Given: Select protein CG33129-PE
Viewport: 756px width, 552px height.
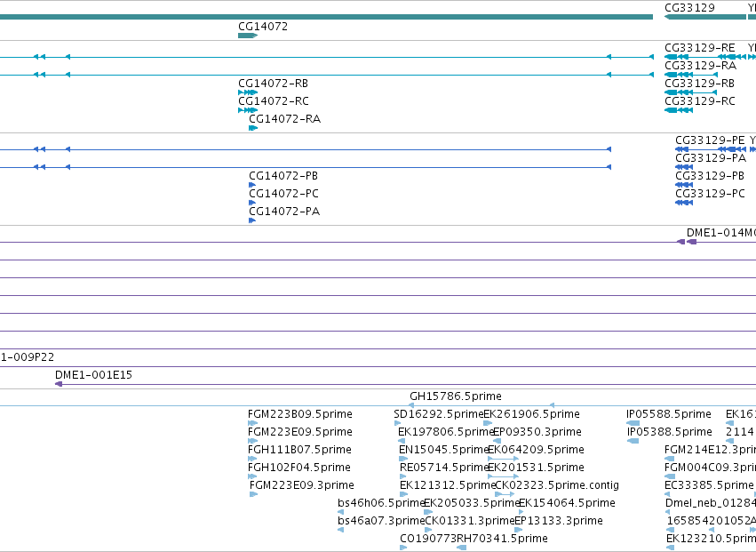Looking at the screenshot, I should click(x=710, y=140).
